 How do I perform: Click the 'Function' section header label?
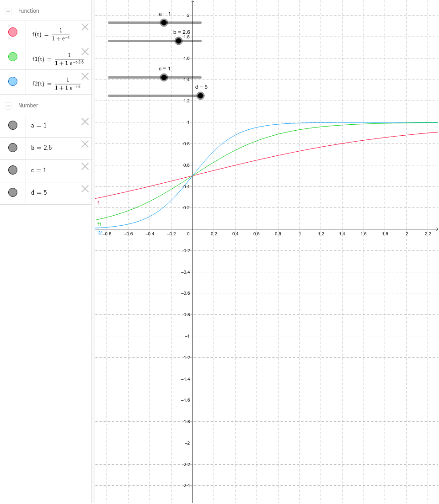tap(29, 11)
